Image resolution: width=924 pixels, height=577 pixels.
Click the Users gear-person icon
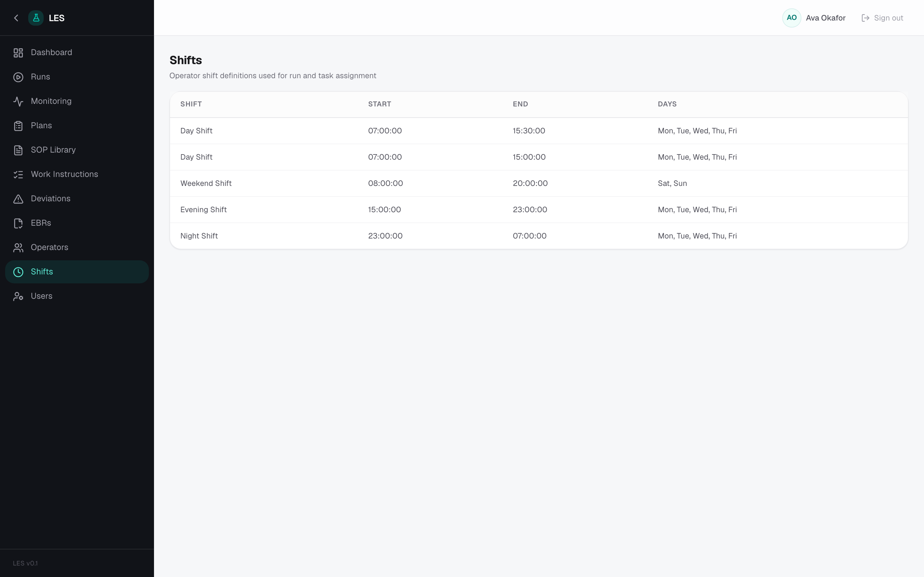(18, 297)
